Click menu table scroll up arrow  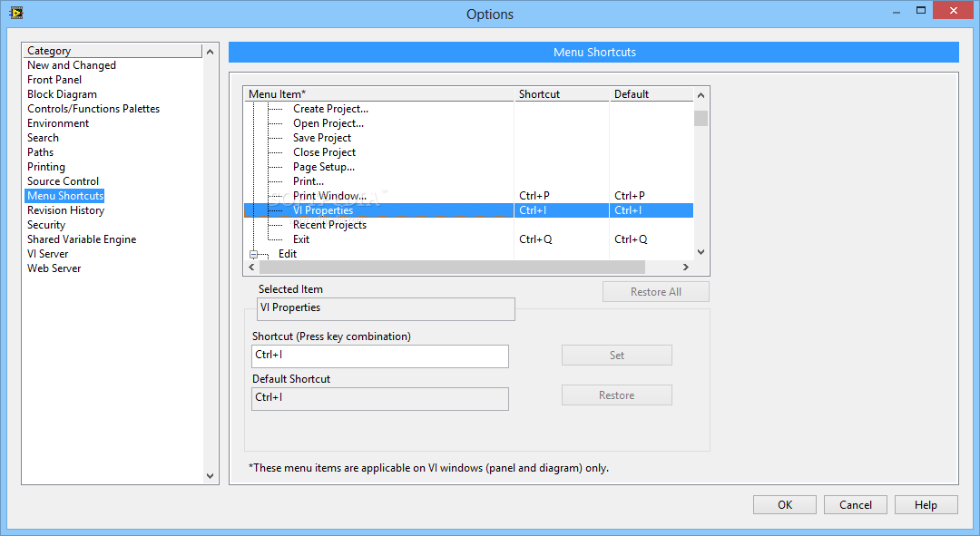pos(701,95)
